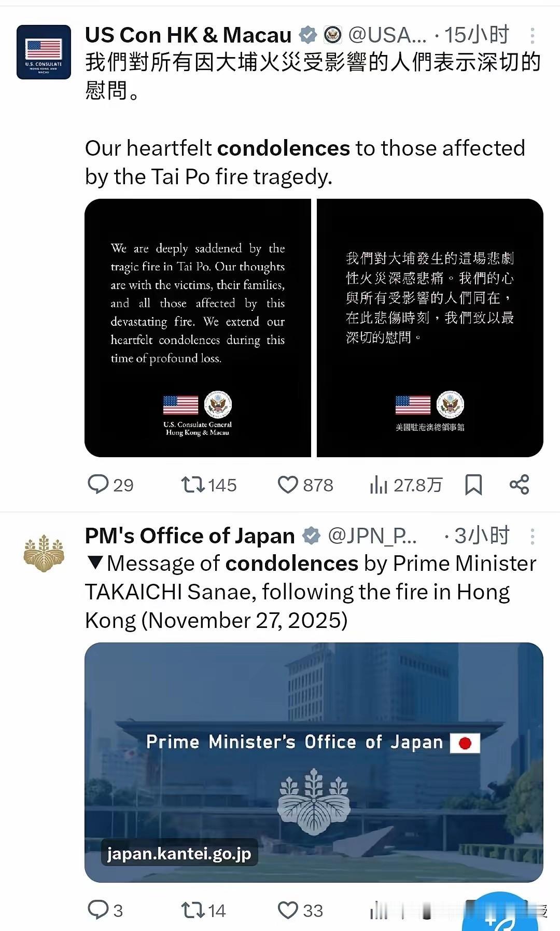Retweet the US Consulate Tai Po post
The height and width of the screenshot is (931, 560).
tap(208, 485)
